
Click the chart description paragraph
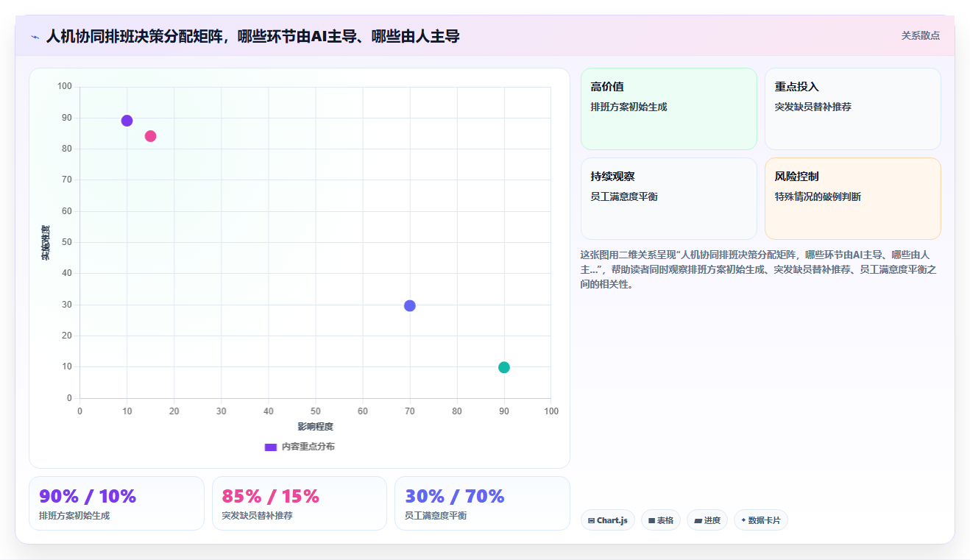[x=760, y=269]
